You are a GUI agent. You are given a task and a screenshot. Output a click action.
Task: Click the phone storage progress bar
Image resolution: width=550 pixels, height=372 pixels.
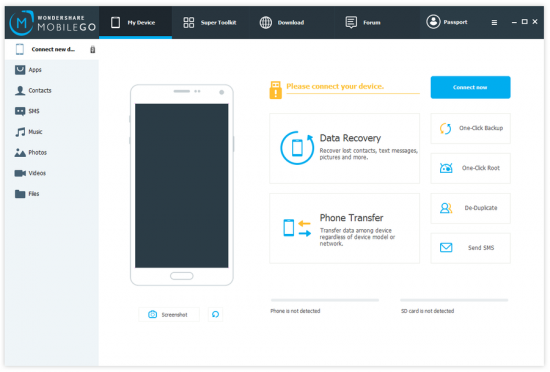click(324, 300)
